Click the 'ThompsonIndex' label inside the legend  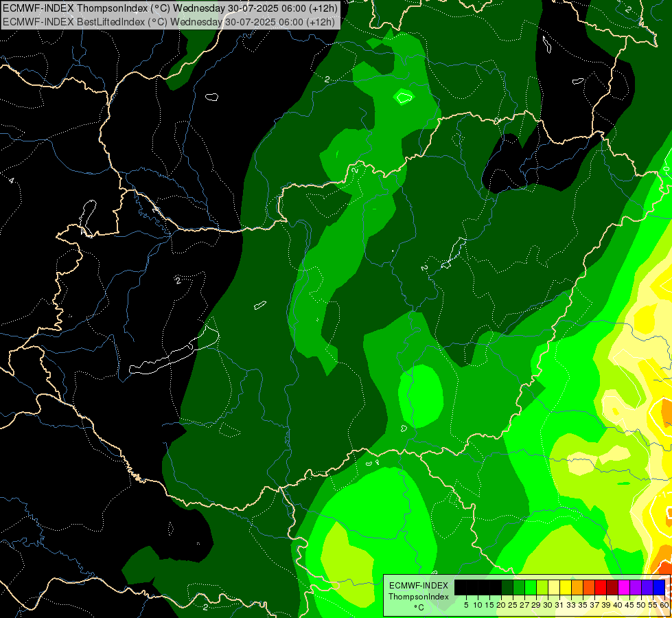click(x=418, y=597)
